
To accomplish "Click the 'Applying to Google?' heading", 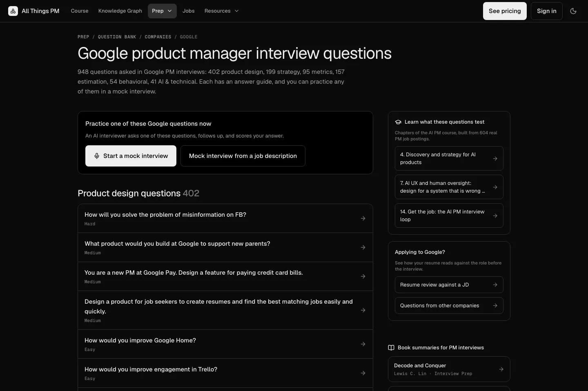I will (420, 252).
